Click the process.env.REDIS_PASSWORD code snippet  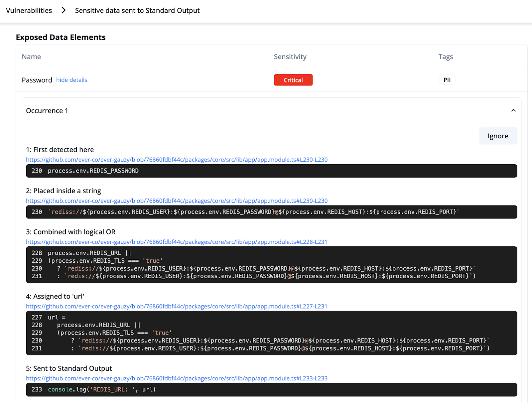pyautogui.click(x=93, y=171)
